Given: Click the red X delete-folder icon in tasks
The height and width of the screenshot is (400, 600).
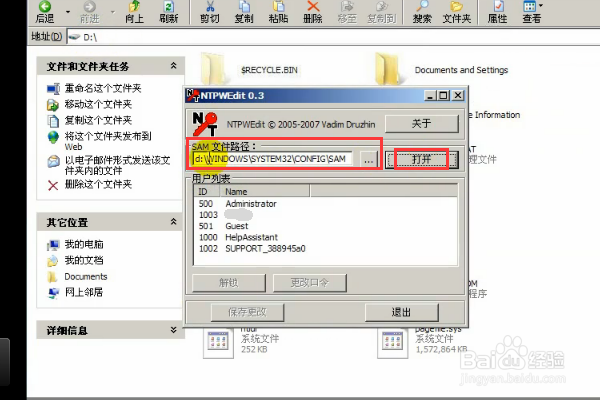Looking at the screenshot, I should 53,186.
